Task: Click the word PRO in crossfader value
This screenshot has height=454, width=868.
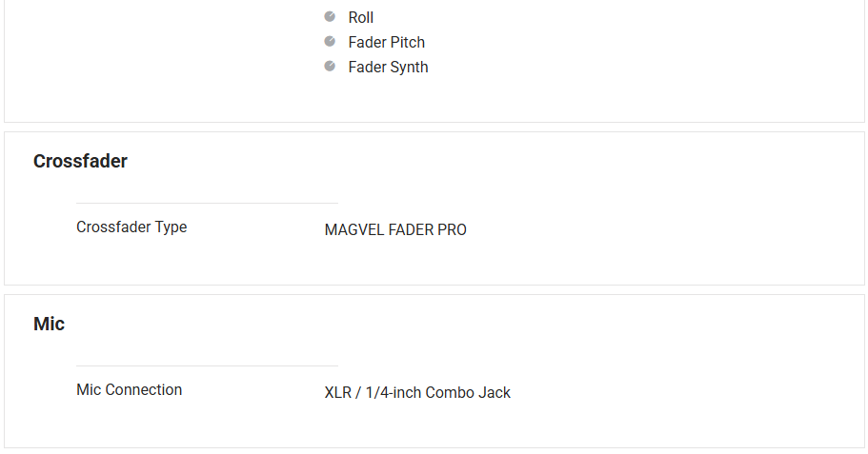Action: pos(452,229)
